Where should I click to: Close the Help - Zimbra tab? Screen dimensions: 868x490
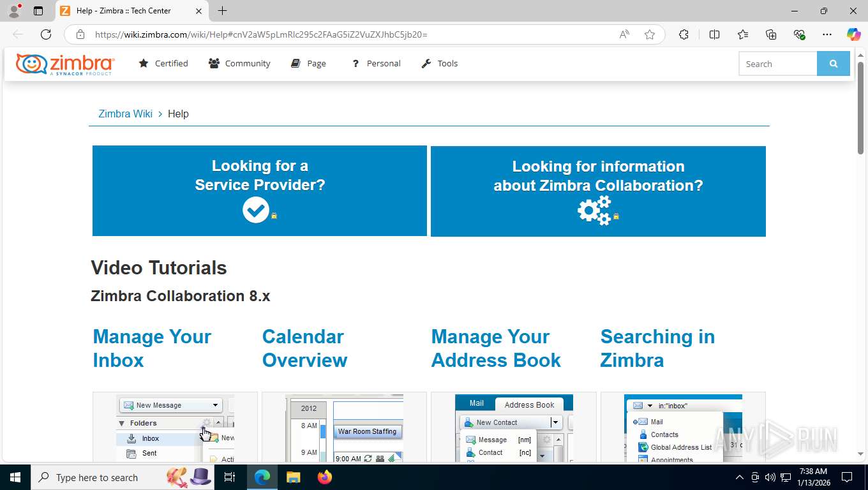(198, 11)
